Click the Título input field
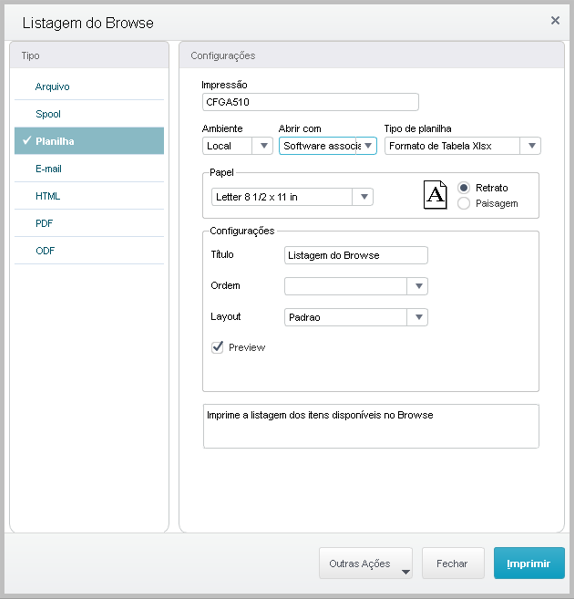This screenshot has height=599, width=574. coord(356,255)
